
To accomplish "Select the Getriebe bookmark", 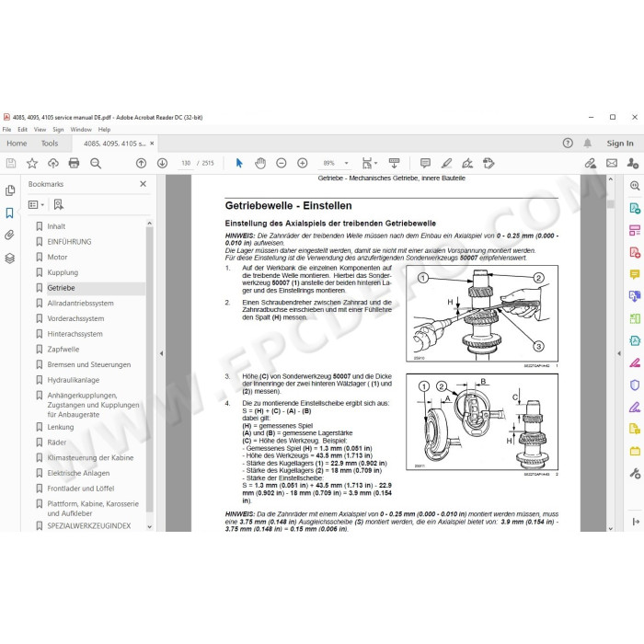I will tap(62, 288).
